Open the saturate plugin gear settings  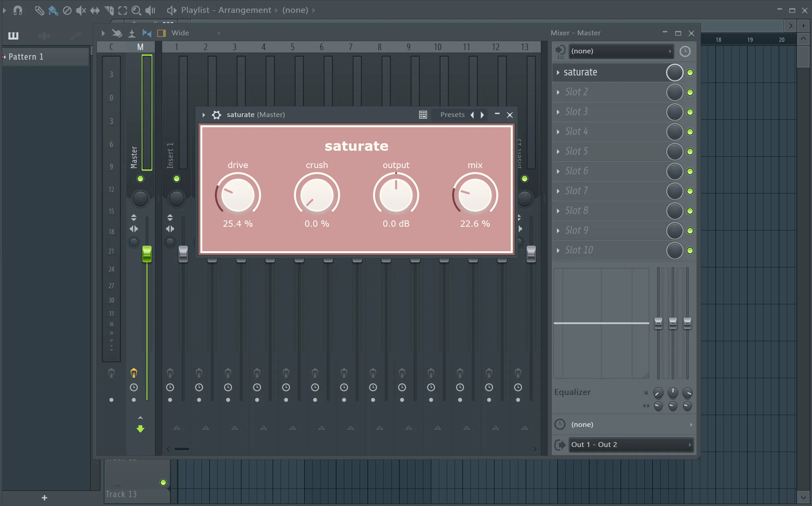click(217, 115)
